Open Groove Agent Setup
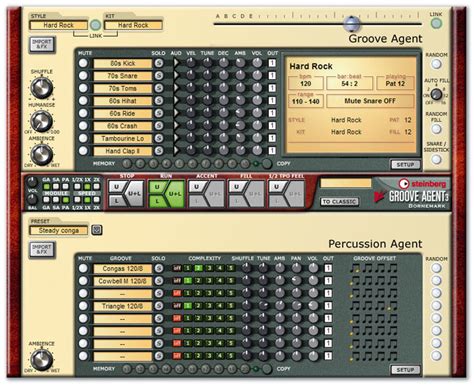The image size is (474, 386). click(x=405, y=165)
